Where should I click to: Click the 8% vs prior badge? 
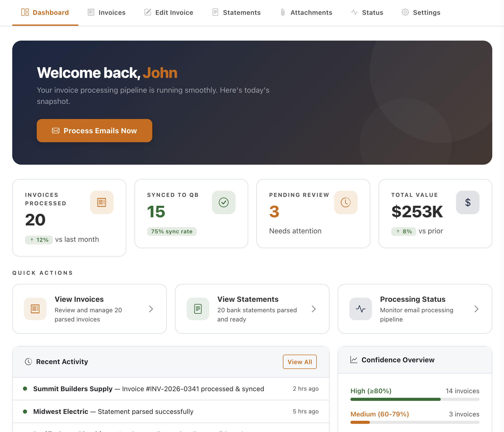click(404, 231)
